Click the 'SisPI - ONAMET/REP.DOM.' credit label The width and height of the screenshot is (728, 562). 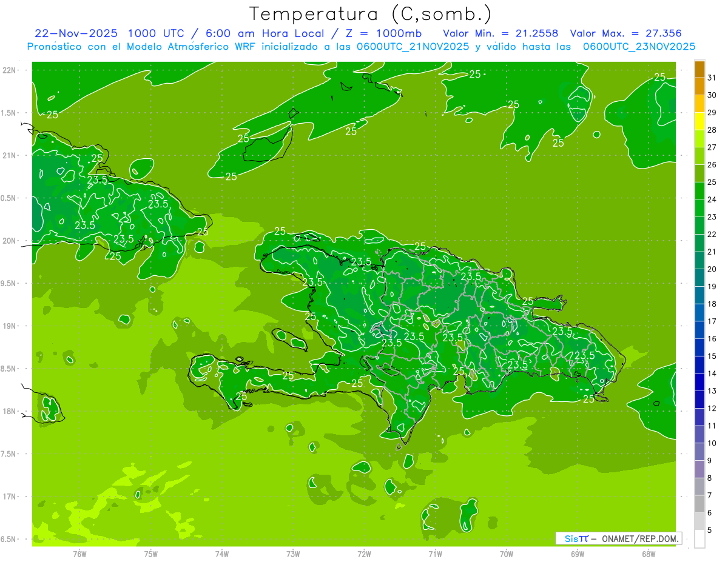pos(618,538)
